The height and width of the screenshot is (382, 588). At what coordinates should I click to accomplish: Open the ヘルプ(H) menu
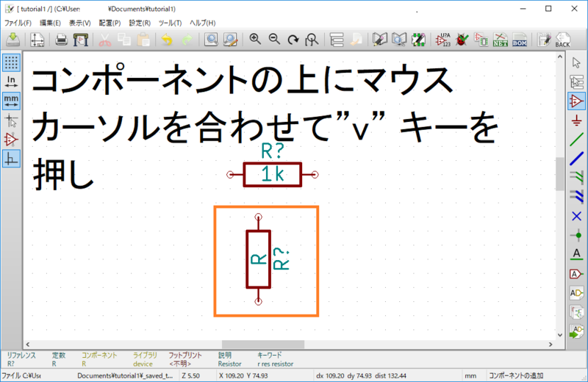pos(203,23)
